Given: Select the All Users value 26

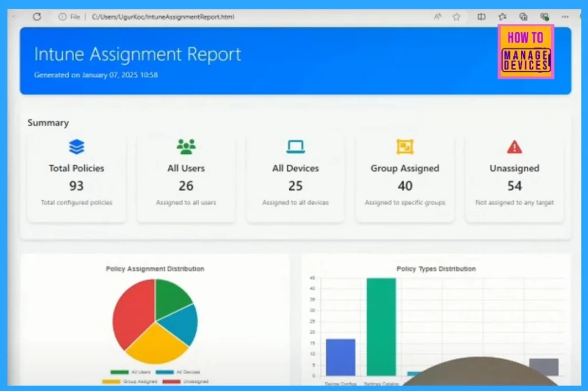Looking at the screenshot, I should pos(186,185).
